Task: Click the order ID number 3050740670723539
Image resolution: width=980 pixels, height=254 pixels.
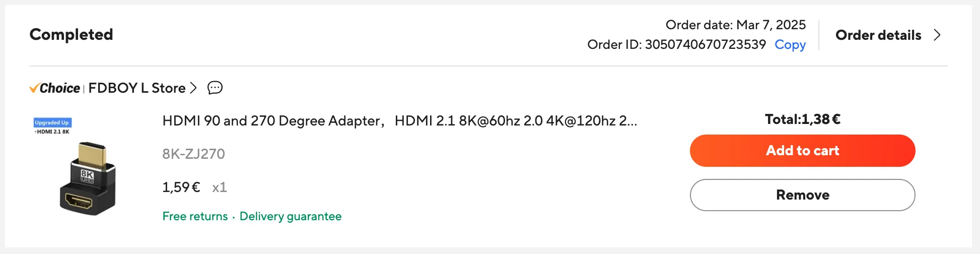Action: pyautogui.click(x=705, y=45)
